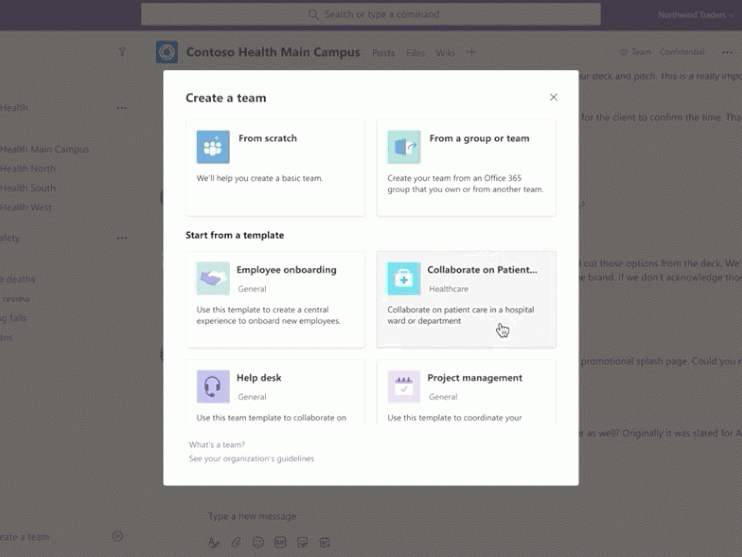Viewport: 742px width, 557px height.
Task: Switch to the Wiki tab
Action: click(x=445, y=53)
